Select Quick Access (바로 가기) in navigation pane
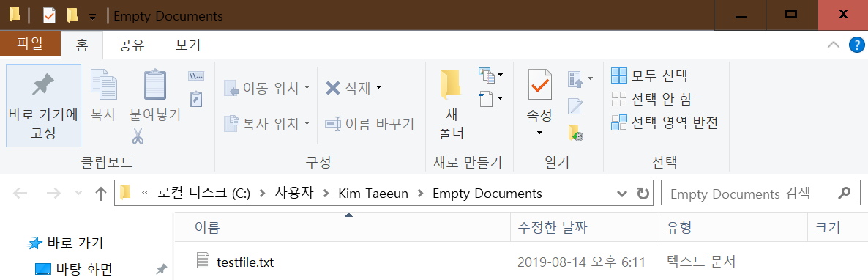Image resolution: width=868 pixels, height=280 pixels. [x=75, y=243]
